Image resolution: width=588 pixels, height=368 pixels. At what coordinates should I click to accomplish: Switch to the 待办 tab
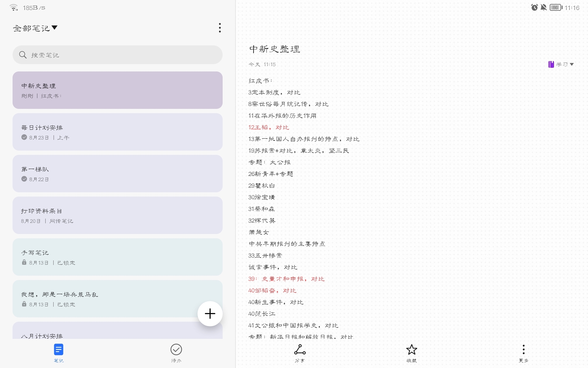click(x=176, y=353)
